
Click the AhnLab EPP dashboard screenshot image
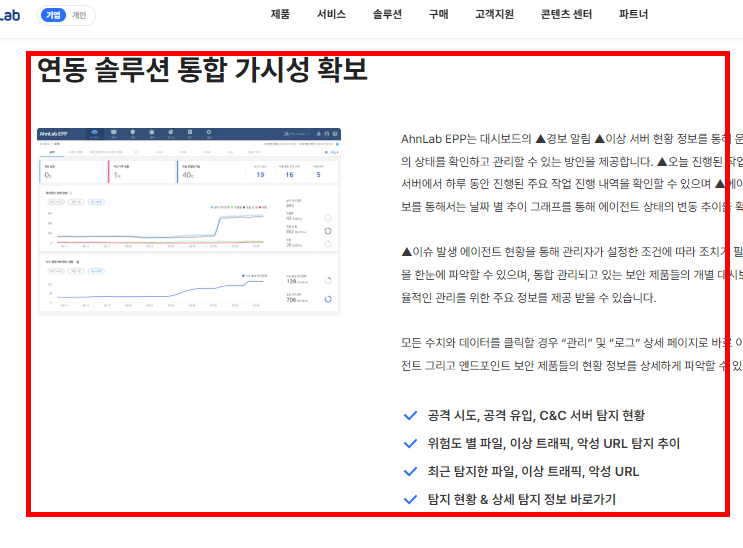pyautogui.click(x=189, y=221)
